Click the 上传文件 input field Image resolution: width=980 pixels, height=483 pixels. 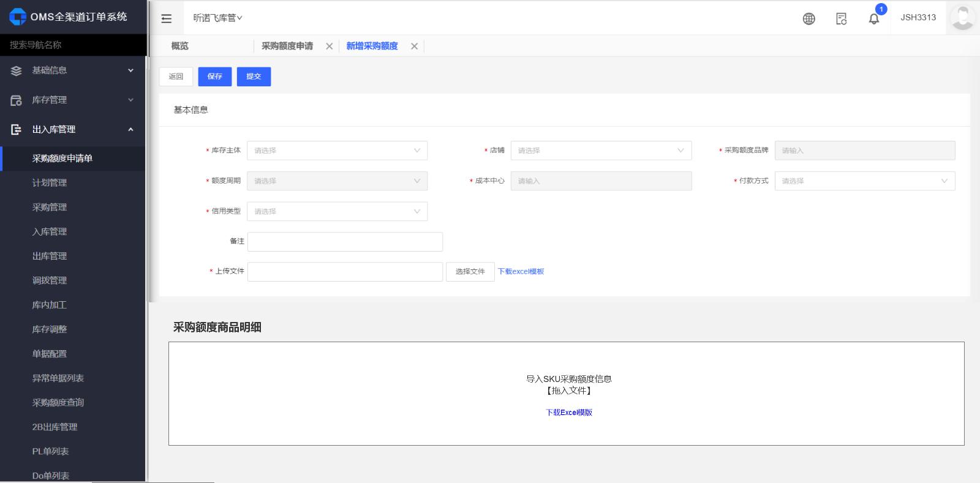345,272
